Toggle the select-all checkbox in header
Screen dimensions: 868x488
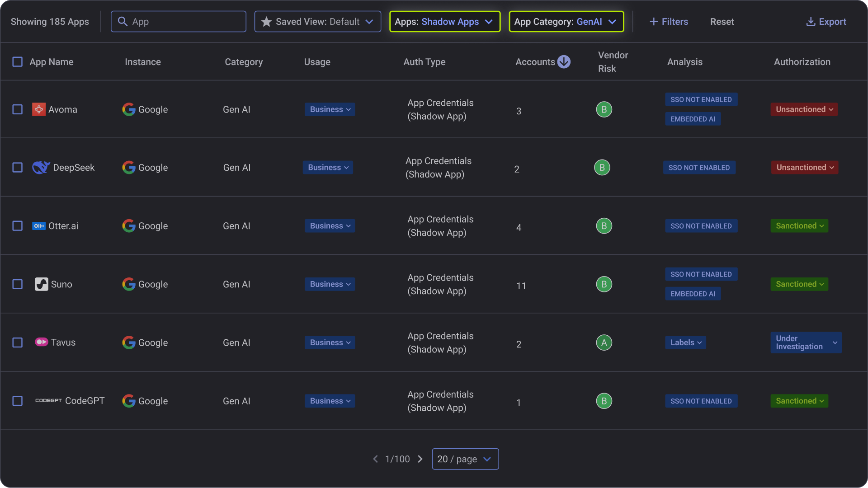[17, 62]
